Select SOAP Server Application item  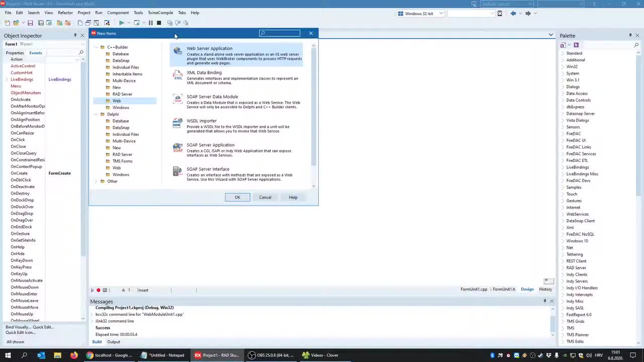pos(236,149)
